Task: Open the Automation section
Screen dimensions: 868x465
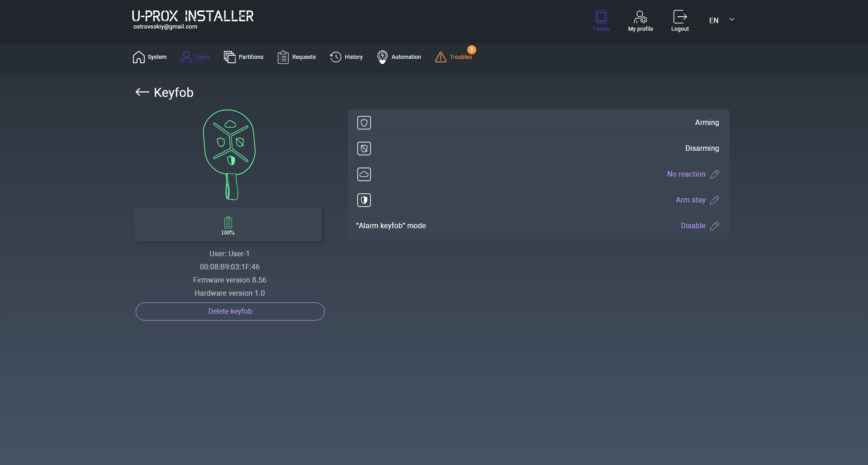Action: point(399,57)
